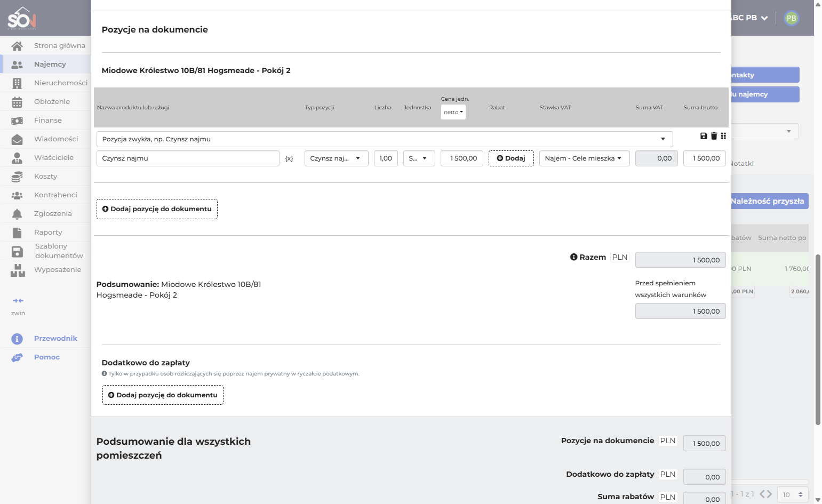Image resolution: width=822 pixels, height=504 pixels.
Task: Open the Pomoc link
Action: 47,357
